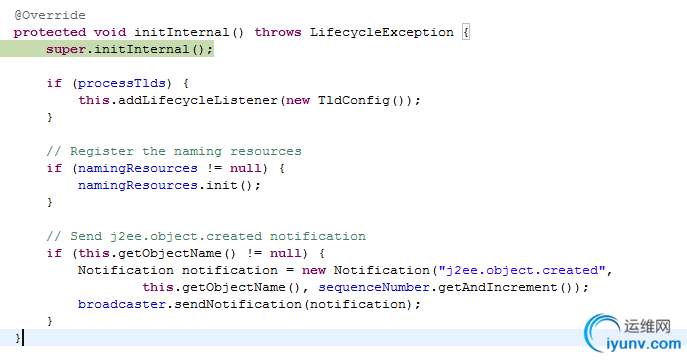Click the processTlds variable in the if condition

(x=122, y=83)
